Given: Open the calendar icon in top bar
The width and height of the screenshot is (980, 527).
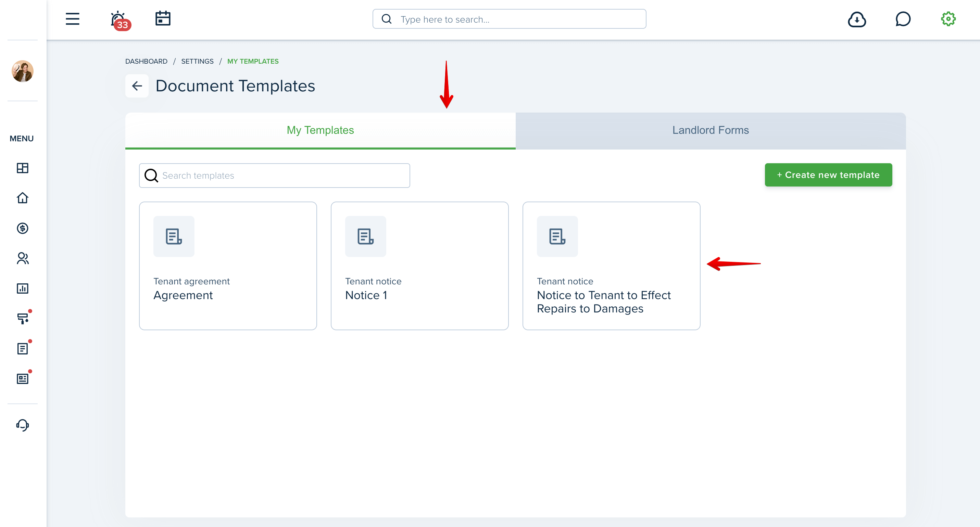Looking at the screenshot, I should (x=163, y=18).
